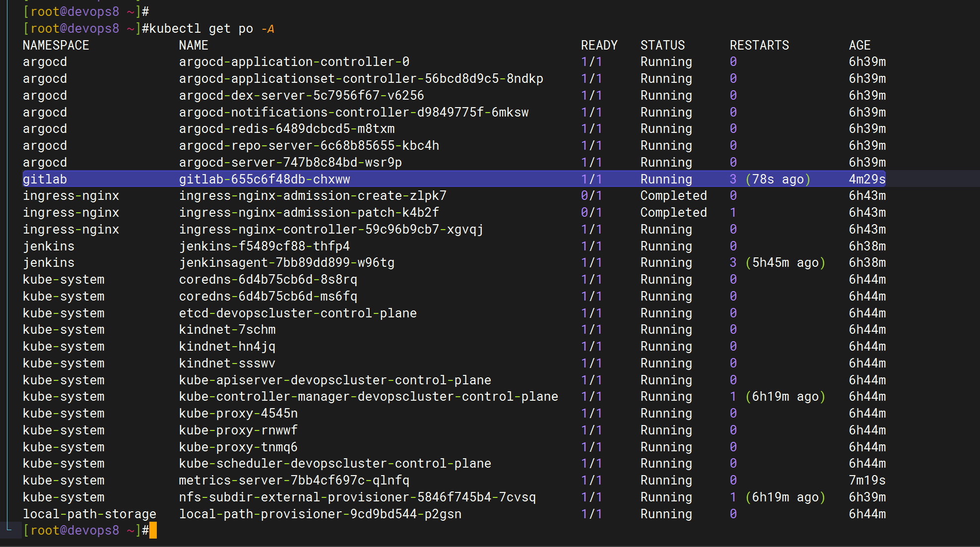
Task: Click the RESTARTS column header
Action: click(759, 45)
